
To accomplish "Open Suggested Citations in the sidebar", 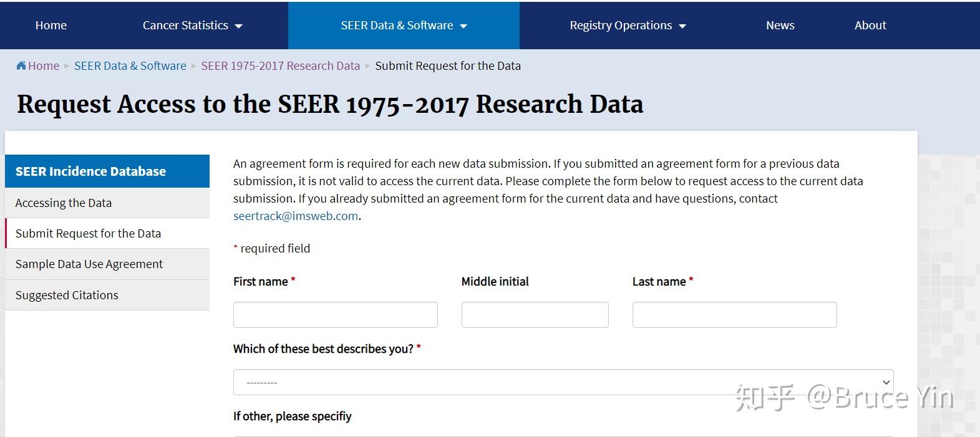I will [67, 295].
